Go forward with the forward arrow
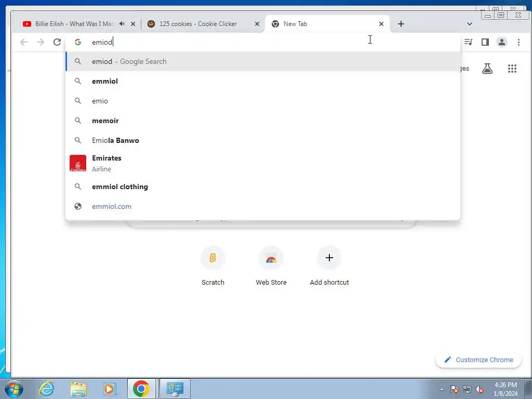 point(41,42)
